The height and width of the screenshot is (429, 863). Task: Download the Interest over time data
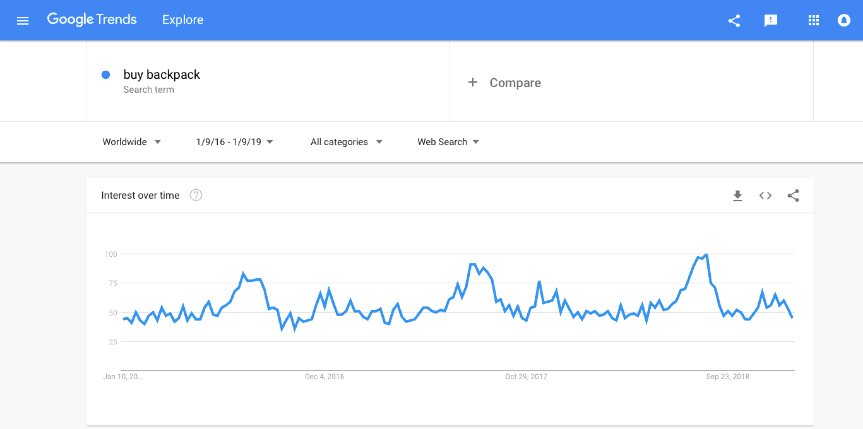tap(738, 196)
